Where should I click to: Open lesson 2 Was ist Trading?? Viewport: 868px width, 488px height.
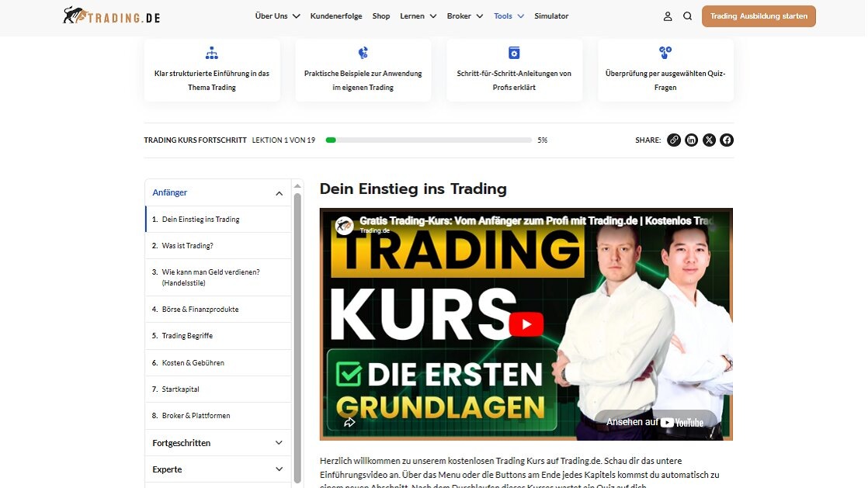point(187,246)
